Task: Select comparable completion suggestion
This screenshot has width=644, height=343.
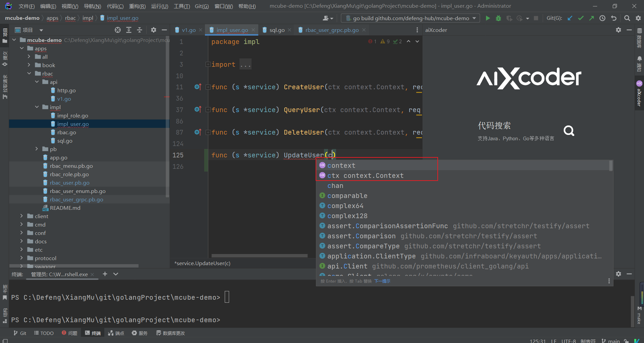Action: point(464,196)
